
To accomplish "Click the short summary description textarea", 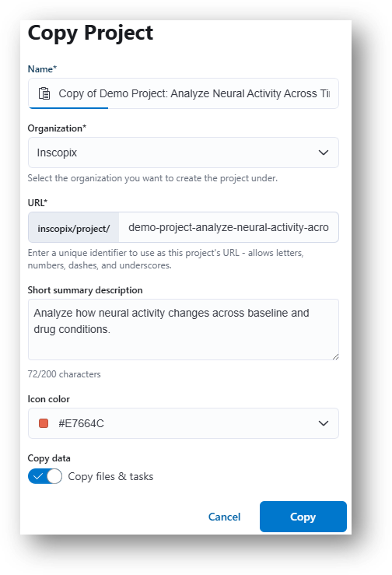I will point(184,330).
